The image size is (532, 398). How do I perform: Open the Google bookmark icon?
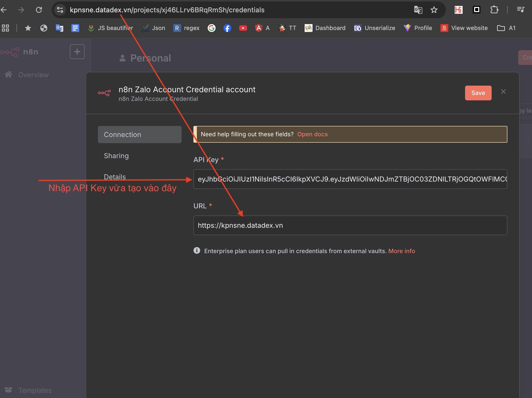[212, 28]
